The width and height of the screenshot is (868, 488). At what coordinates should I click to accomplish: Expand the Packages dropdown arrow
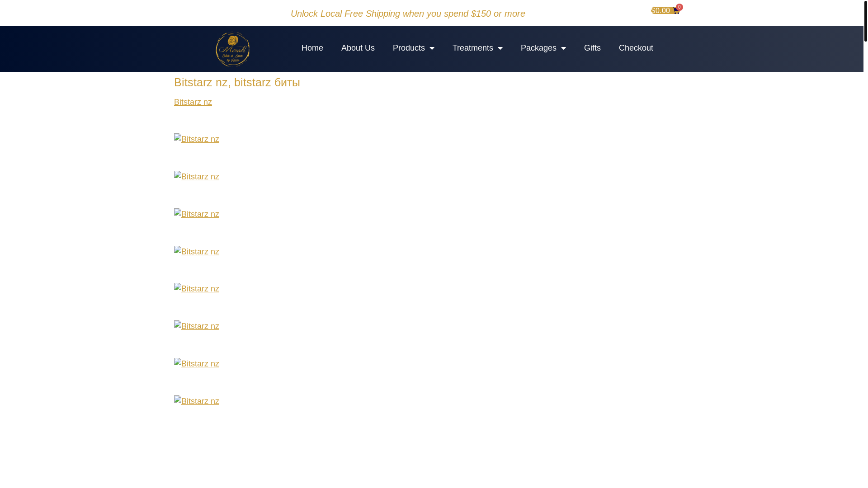coord(563,48)
